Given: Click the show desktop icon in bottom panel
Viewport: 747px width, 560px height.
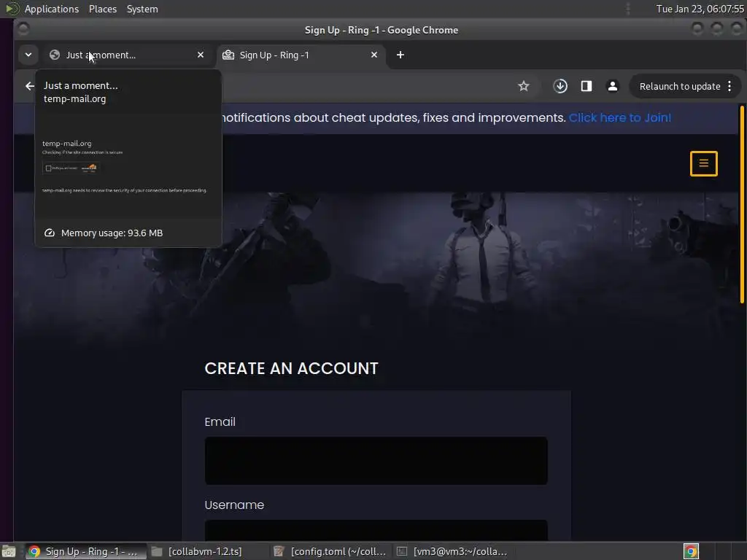Looking at the screenshot, I should coord(9,551).
